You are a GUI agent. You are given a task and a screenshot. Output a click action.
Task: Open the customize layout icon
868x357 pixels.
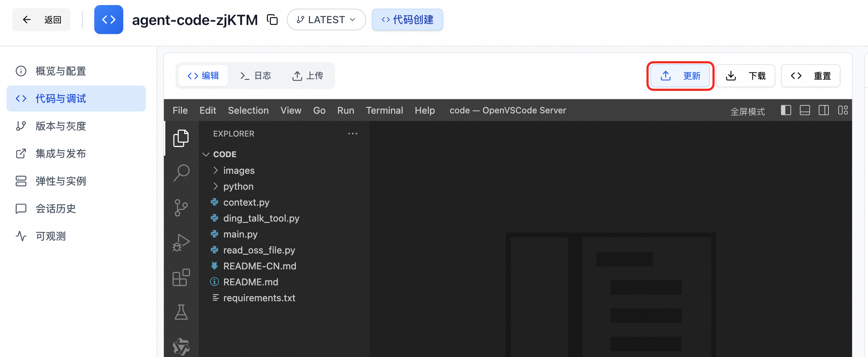pyautogui.click(x=843, y=110)
